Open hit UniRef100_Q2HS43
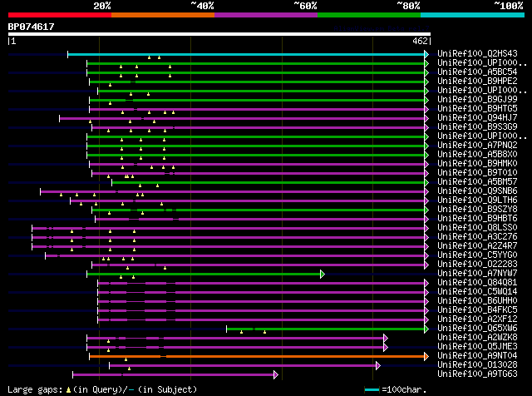Screen dimensions: 532x396 click(477, 54)
